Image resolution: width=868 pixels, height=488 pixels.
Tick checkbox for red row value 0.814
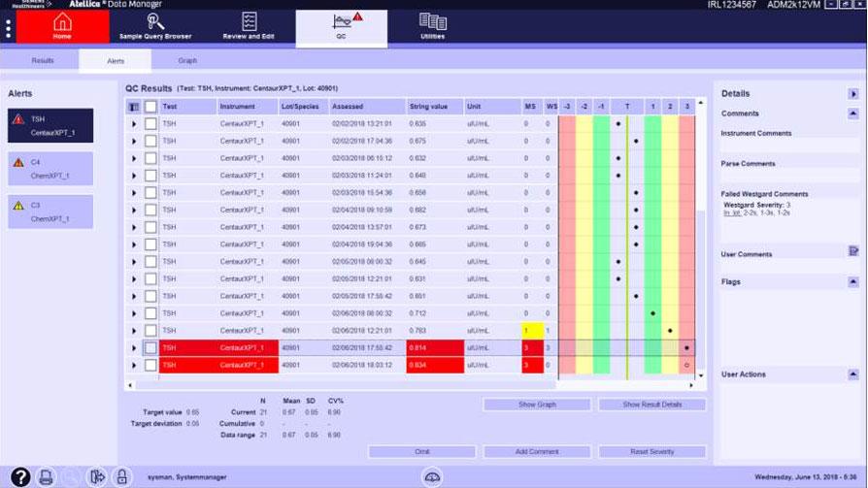click(150, 348)
